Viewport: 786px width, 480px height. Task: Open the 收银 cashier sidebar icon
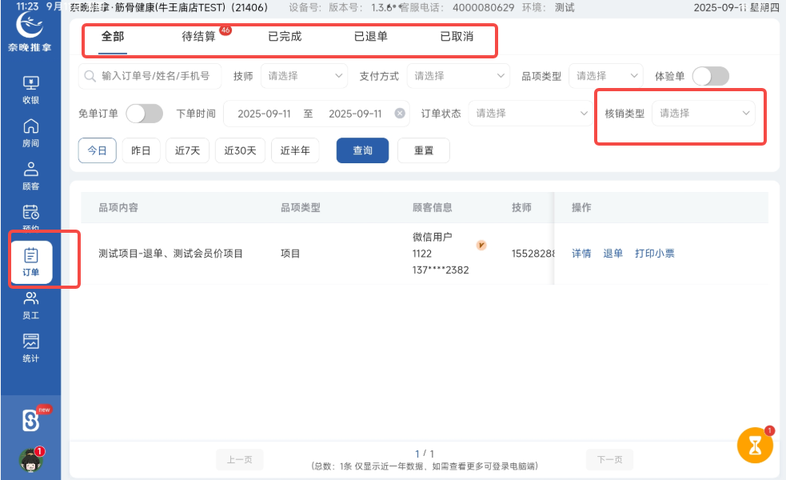pyautogui.click(x=30, y=88)
